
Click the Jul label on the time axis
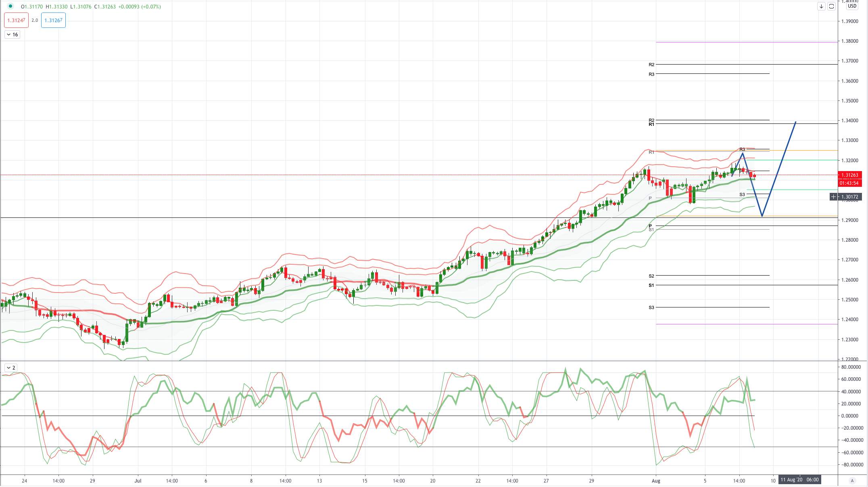click(x=138, y=481)
